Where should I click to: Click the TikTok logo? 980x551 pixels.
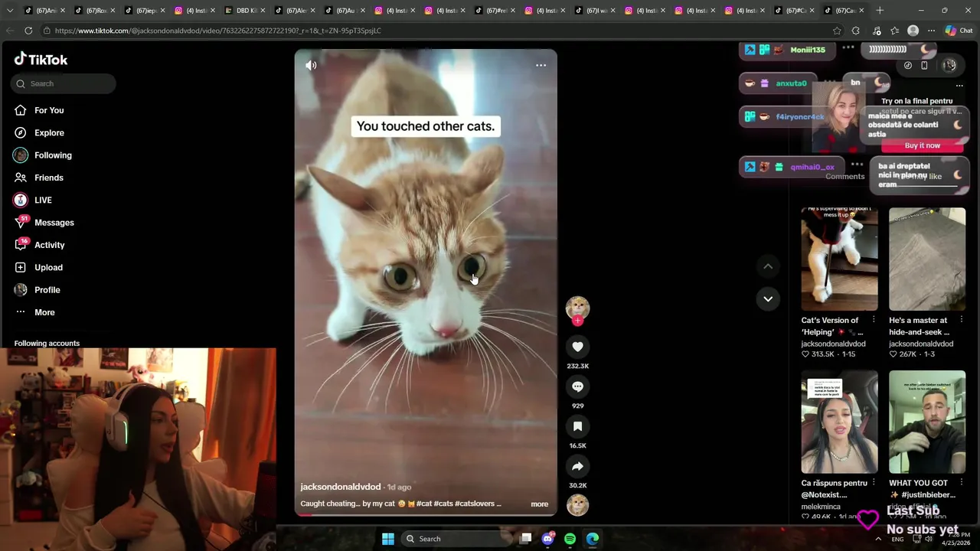41,59
